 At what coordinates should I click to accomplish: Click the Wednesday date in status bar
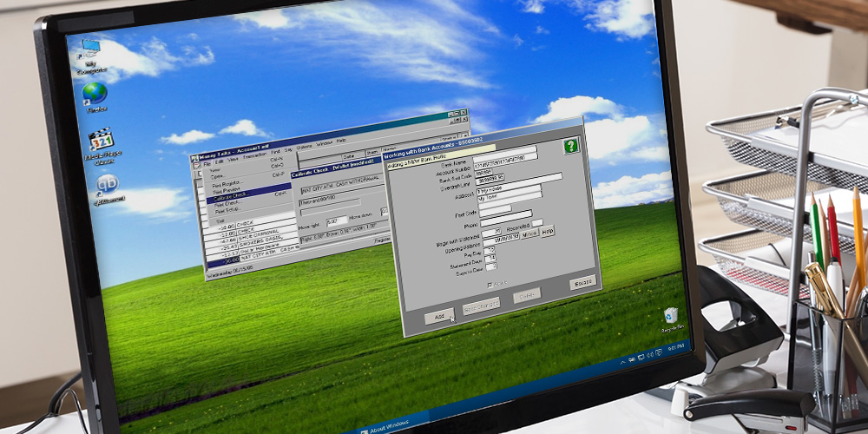pos(229,273)
